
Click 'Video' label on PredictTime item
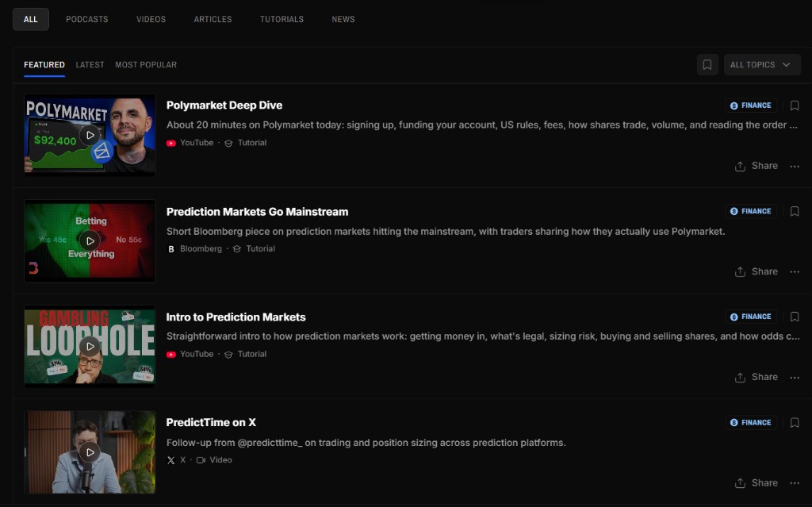(x=220, y=460)
